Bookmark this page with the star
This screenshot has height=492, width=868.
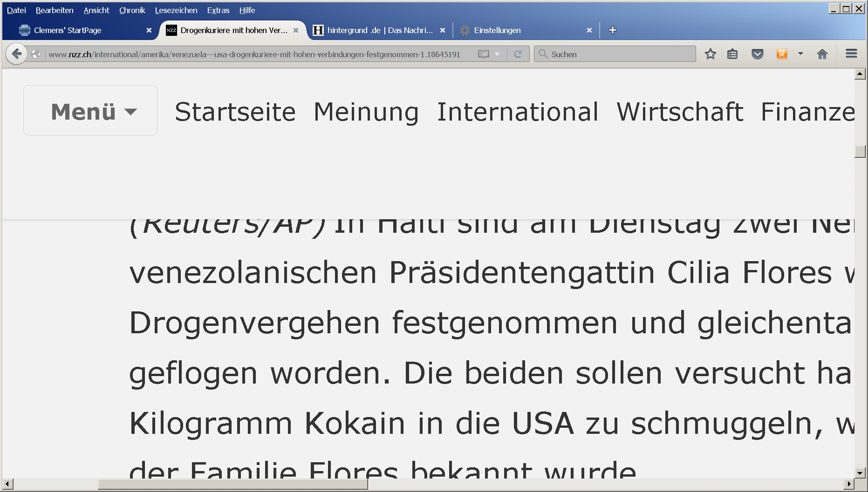710,54
